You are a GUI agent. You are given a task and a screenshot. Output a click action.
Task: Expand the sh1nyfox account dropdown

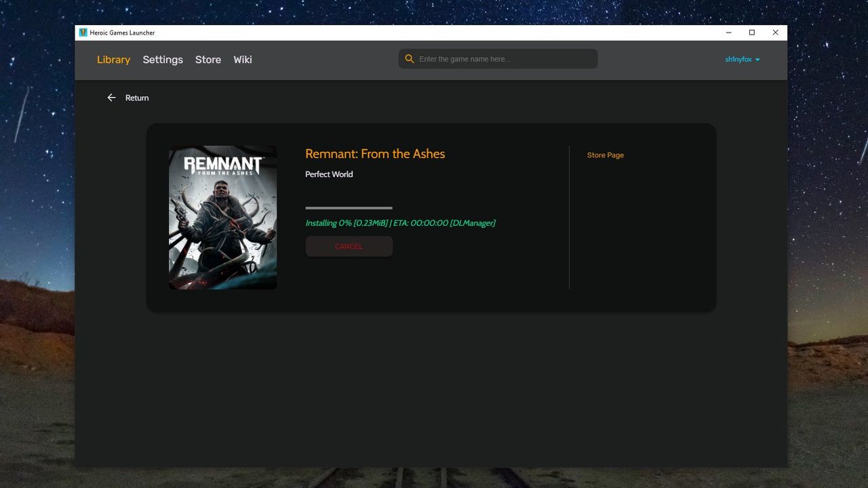(x=743, y=60)
